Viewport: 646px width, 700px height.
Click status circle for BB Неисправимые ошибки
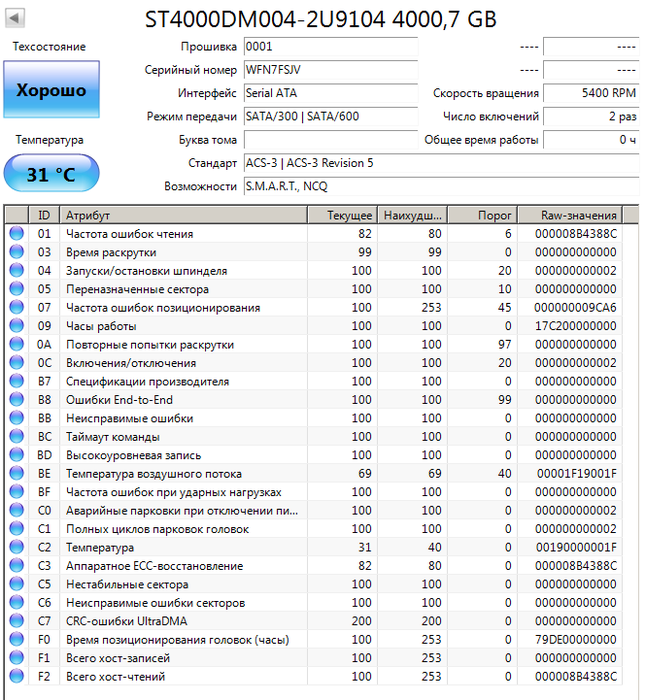click(x=17, y=418)
